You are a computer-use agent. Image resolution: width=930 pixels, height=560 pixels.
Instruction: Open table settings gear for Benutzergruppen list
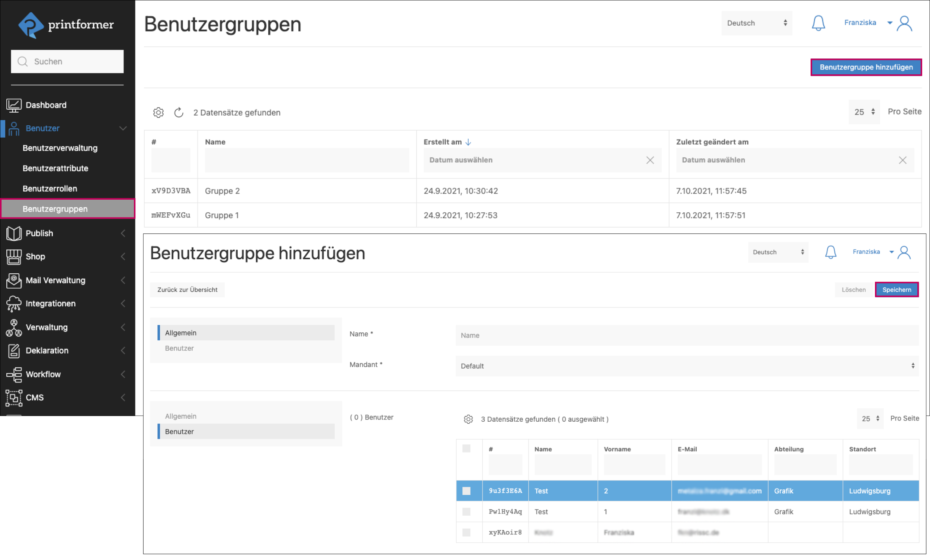(158, 112)
